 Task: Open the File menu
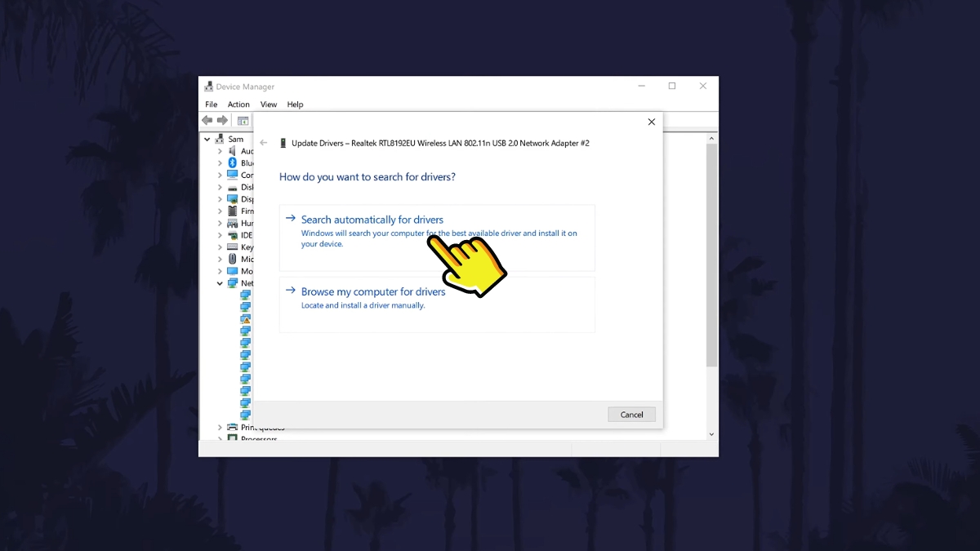(x=212, y=104)
